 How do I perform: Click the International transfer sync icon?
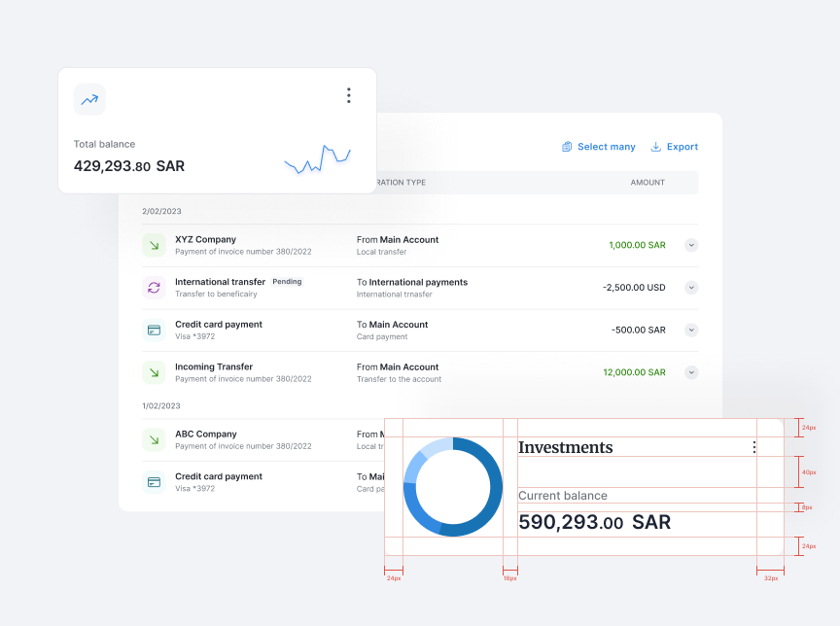tap(154, 287)
